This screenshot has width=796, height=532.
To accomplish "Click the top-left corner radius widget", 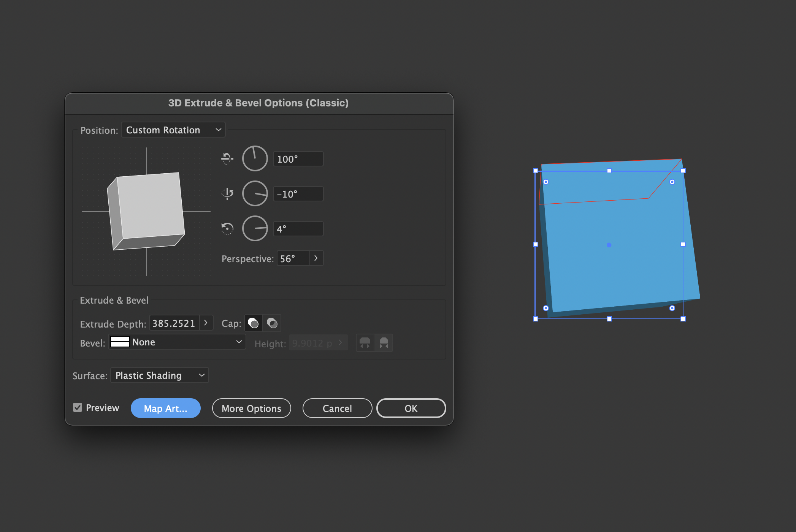I will [x=546, y=182].
